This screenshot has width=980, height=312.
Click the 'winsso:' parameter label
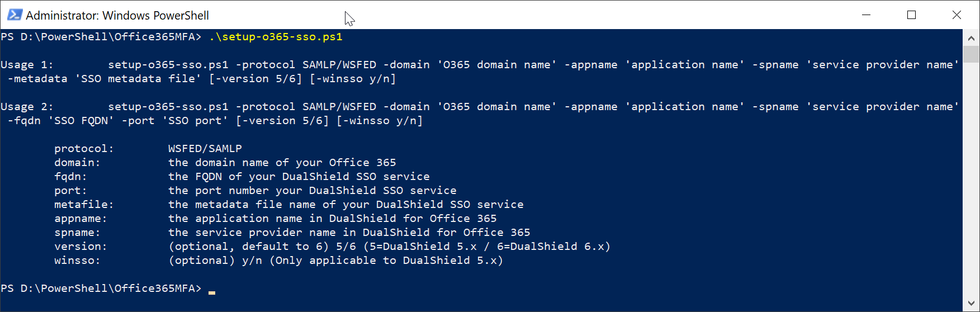coord(77,261)
